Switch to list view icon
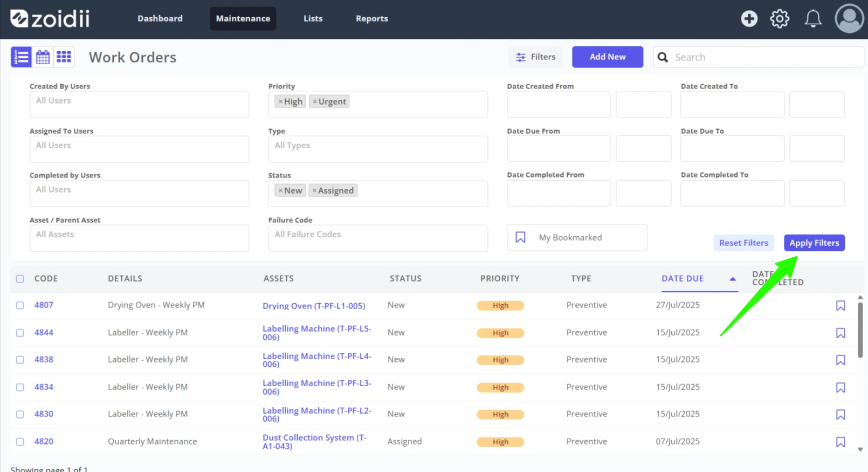The width and height of the screenshot is (868, 472). coord(22,57)
